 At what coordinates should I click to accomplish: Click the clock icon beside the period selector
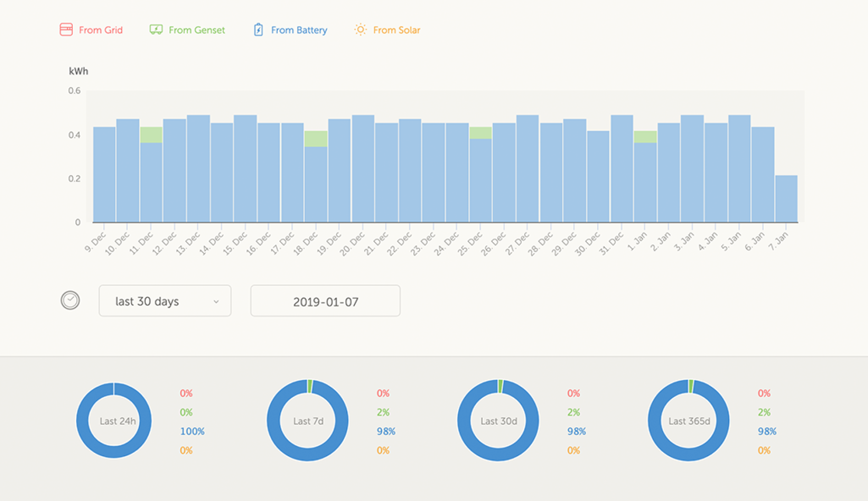point(70,300)
